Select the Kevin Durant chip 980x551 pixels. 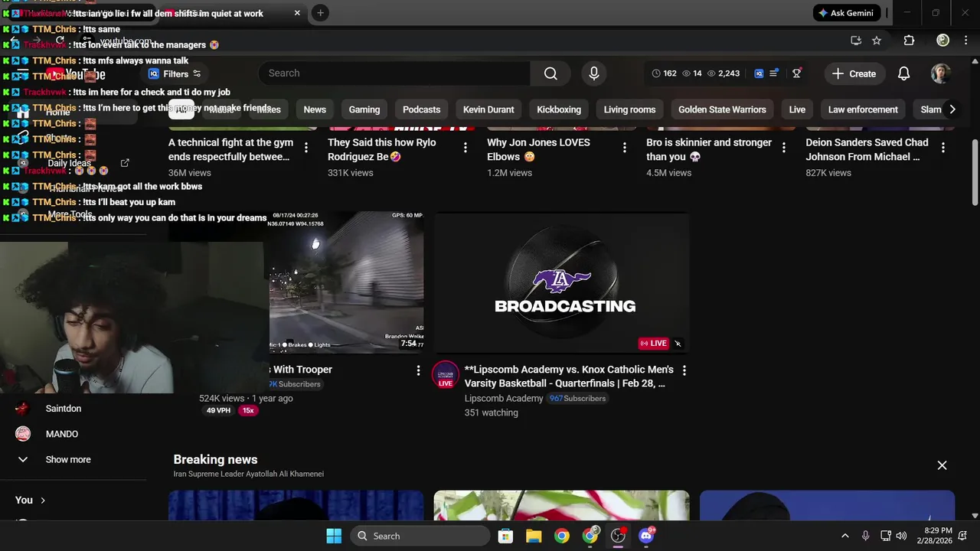tap(488, 109)
